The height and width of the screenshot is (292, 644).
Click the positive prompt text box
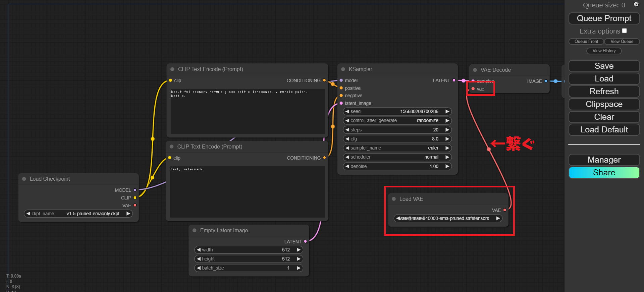247,111
